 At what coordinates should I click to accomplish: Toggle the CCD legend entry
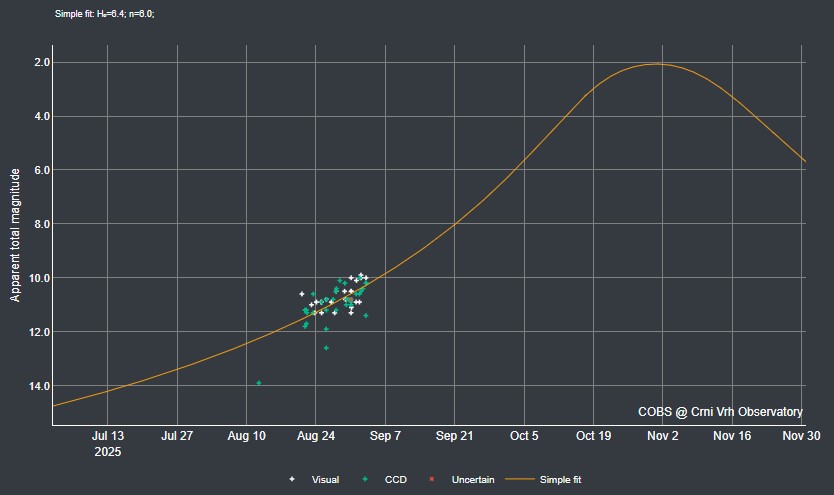pyautogui.click(x=384, y=480)
